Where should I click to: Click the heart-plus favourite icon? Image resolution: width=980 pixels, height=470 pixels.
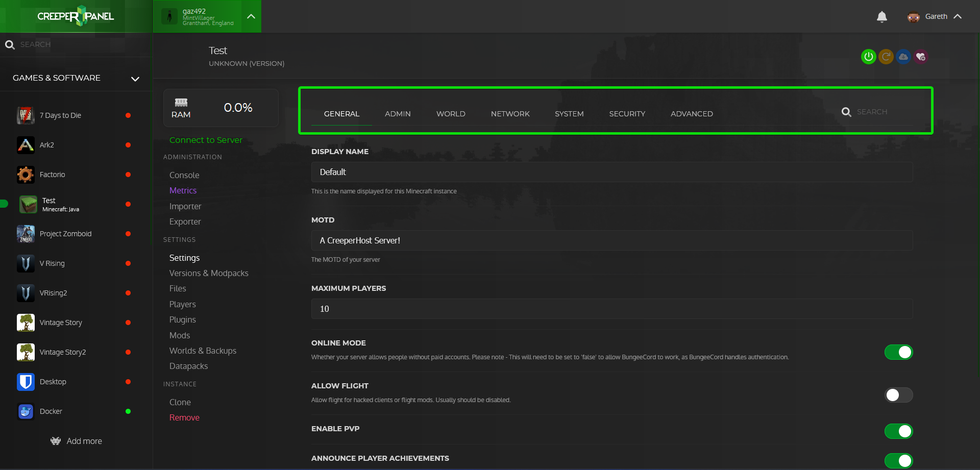click(921, 57)
